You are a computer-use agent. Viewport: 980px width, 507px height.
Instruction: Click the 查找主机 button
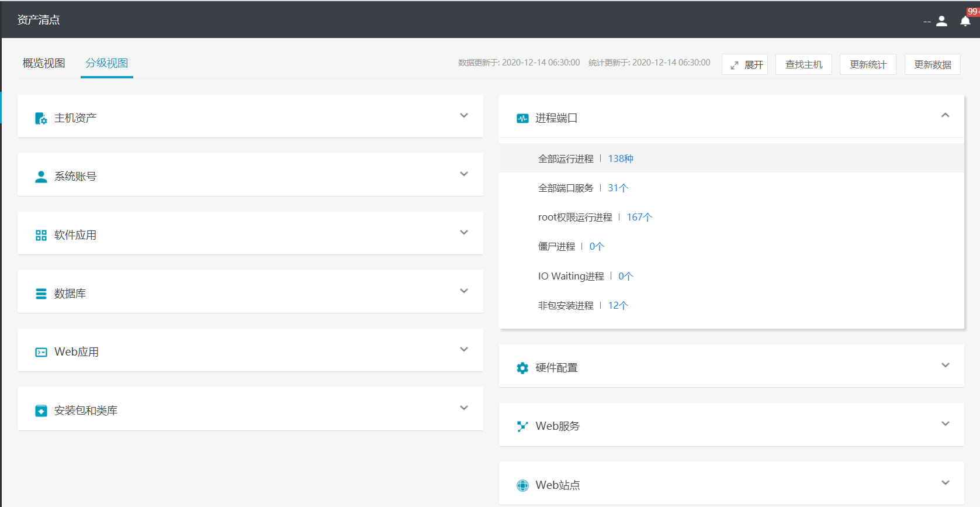click(804, 64)
